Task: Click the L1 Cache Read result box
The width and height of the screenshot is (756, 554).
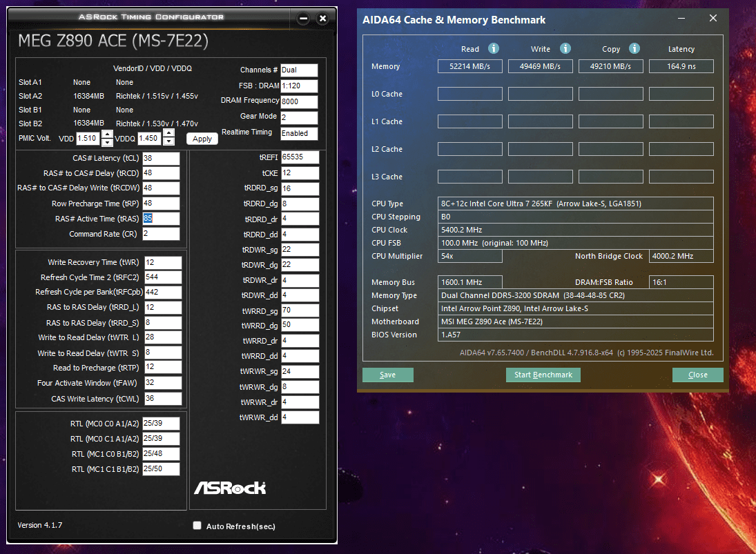Action: click(469, 121)
